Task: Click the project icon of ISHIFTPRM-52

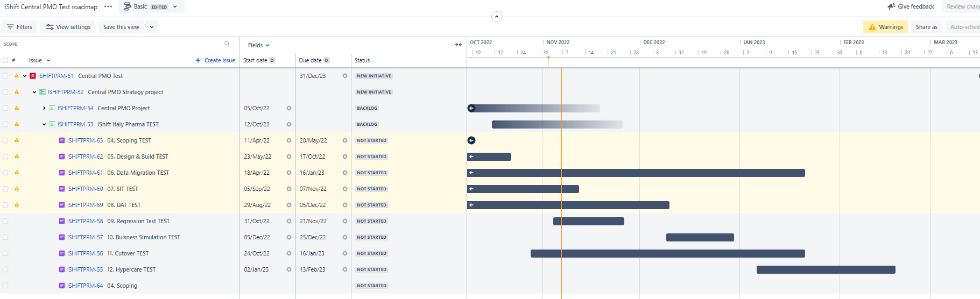Action: [x=43, y=92]
